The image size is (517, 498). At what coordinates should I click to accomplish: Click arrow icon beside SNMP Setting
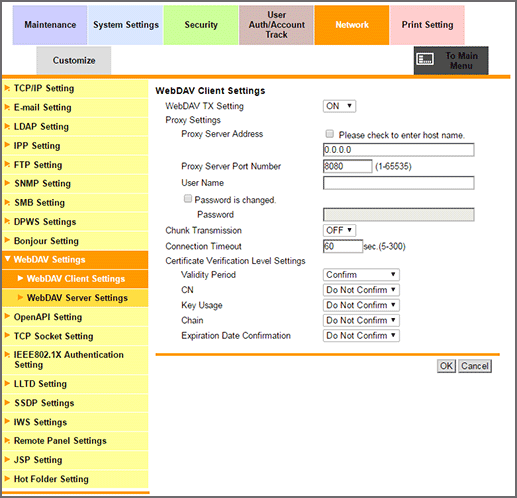[x=7, y=183]
